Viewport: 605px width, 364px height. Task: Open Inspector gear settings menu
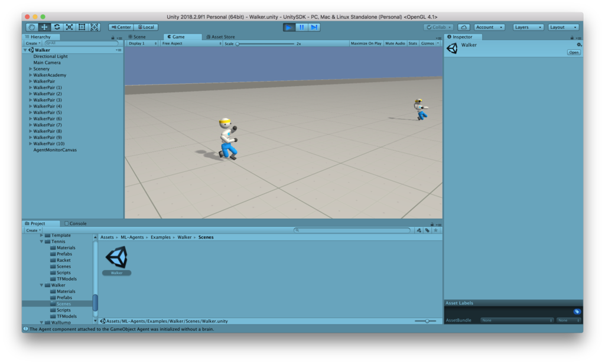579,45
